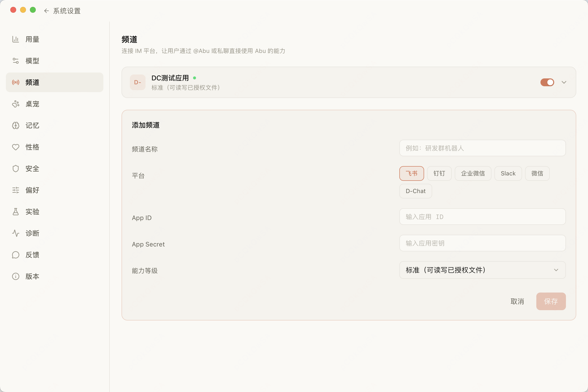Viewport: 588px width, 392px height.
Task: Choose 钉钉 as the platform
Action: point(439,173)
